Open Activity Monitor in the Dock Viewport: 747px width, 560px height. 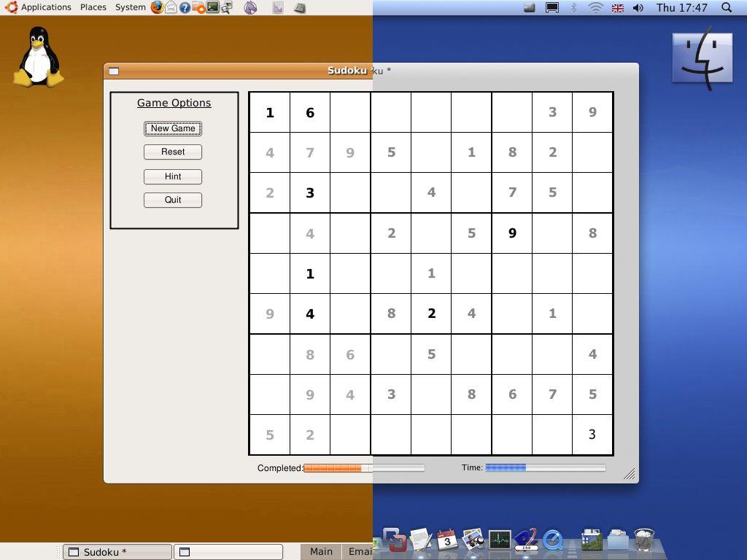tap(500, 540)
